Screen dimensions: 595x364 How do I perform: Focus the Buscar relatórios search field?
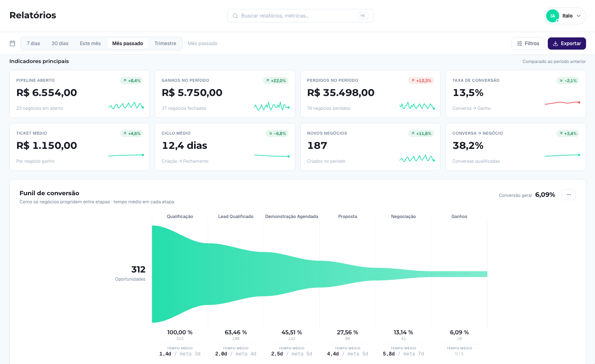click(x=300, y=16)
